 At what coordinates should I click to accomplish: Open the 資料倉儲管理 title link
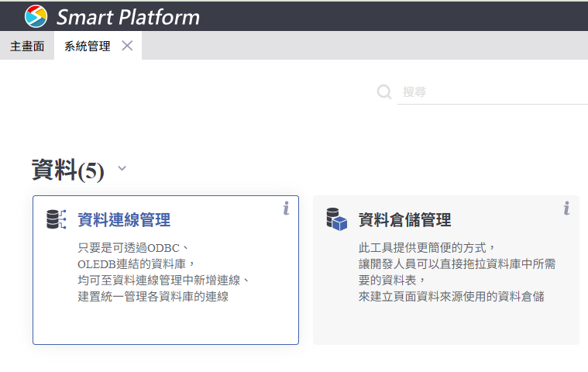click(x=404, y=220)
